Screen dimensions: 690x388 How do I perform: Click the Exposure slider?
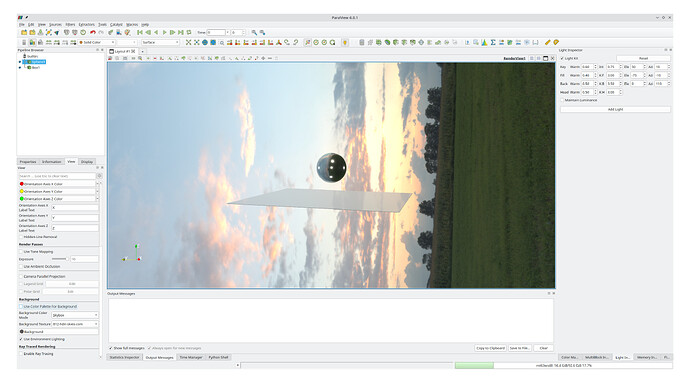click(x=59, y=259)
